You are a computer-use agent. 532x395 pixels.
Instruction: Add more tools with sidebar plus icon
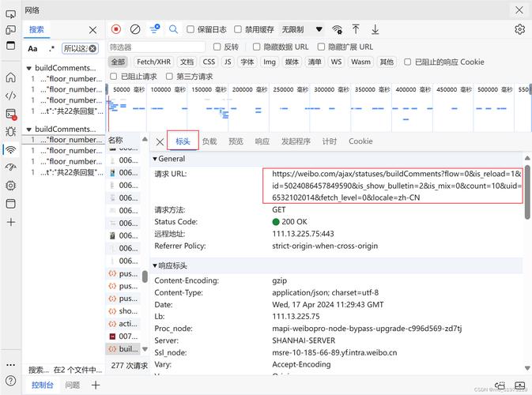click(x=11, y=222)
